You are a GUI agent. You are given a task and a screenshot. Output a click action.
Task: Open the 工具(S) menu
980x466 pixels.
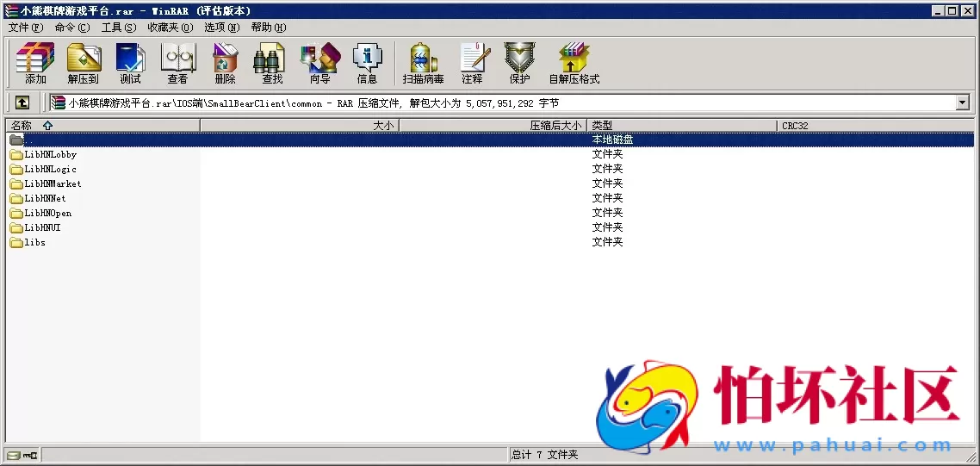pyautogui.click(x=119, y=28)
